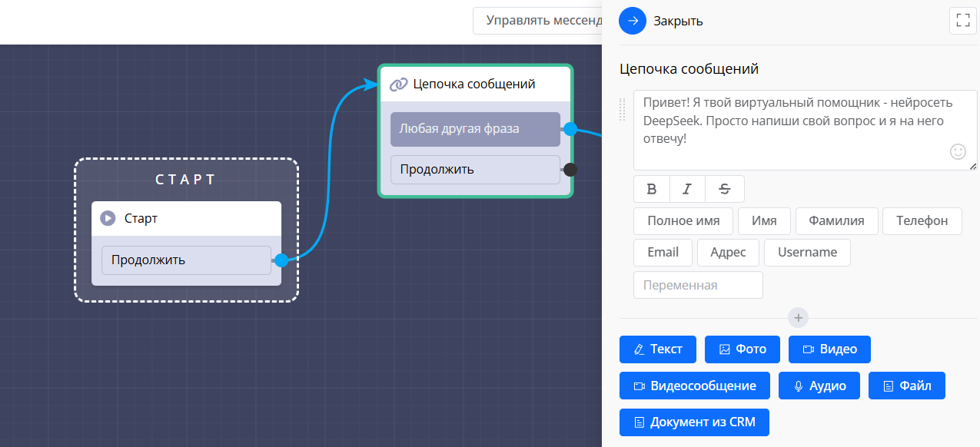Select the Любая другая фраза option in node

[x=475, y=129]
